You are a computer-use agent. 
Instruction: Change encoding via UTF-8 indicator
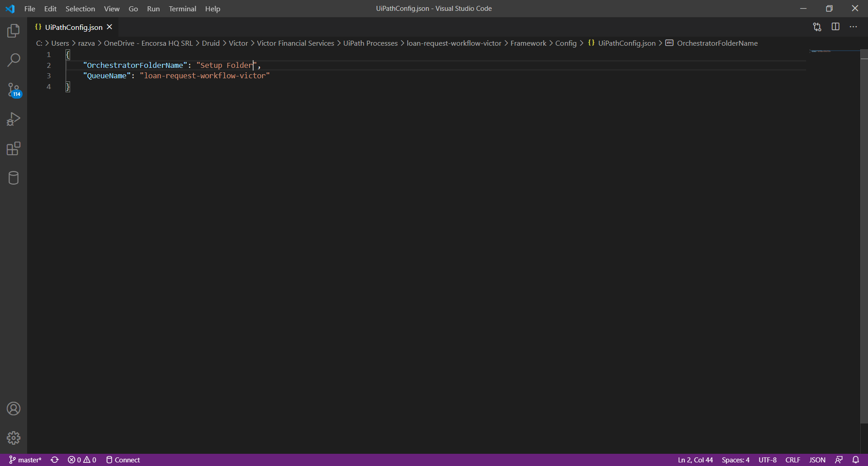tap(767, 460)
